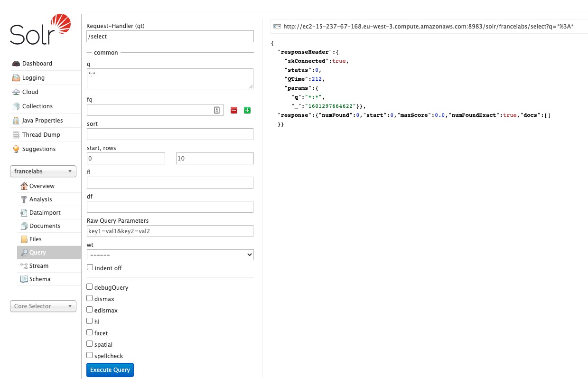Screen dimensions: 588x379
Task: Open the request URL link
Action: click(428, 27)
